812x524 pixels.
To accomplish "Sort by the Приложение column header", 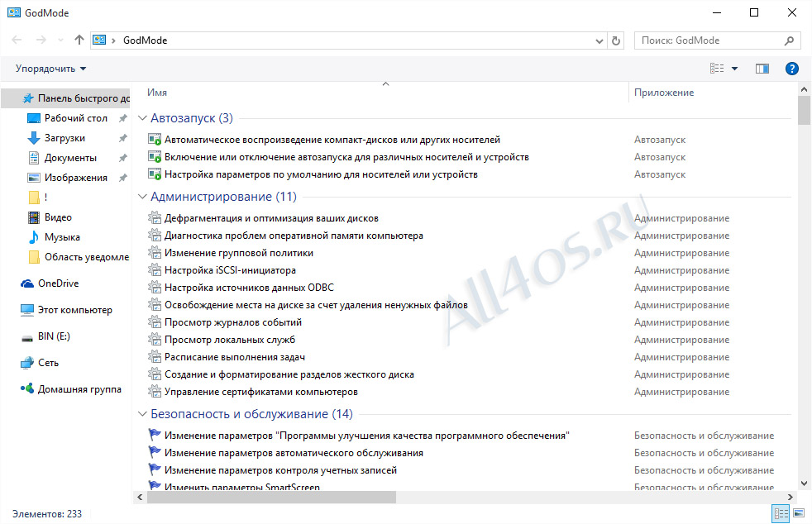I will point(664,93).
